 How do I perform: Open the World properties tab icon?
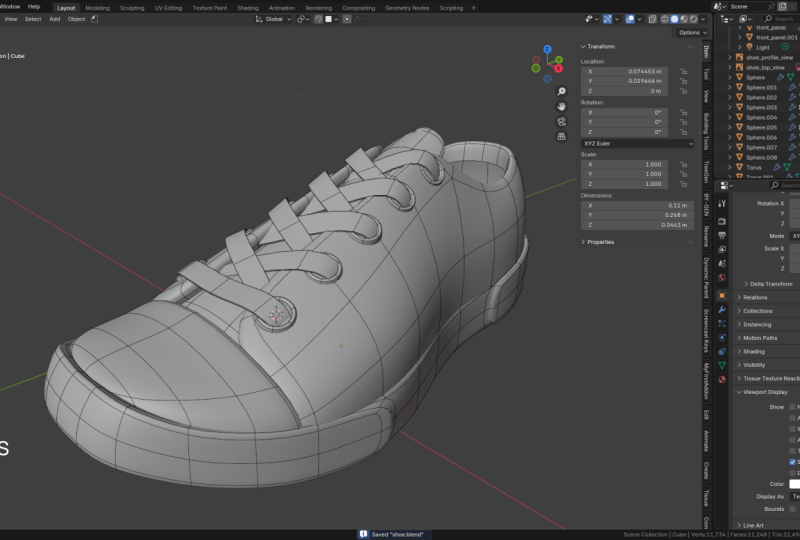[x=722, y=278]
